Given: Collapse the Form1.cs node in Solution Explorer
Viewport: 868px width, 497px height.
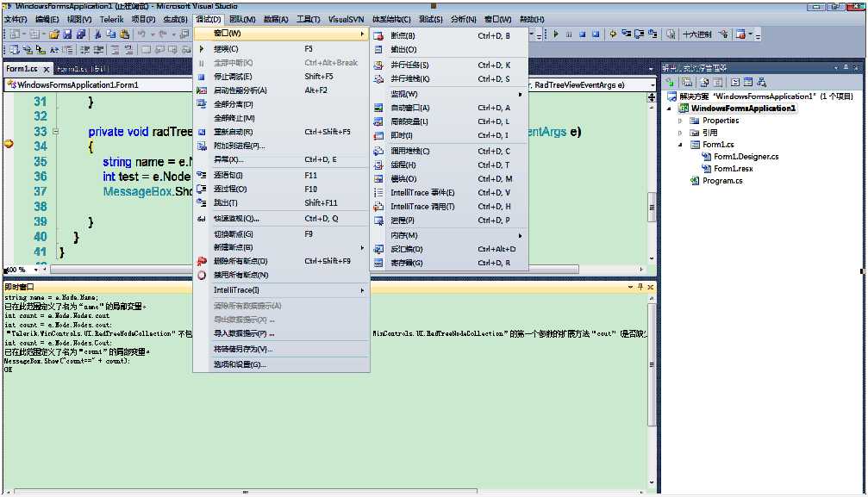Looking at the screenshot, I should 680,145.
